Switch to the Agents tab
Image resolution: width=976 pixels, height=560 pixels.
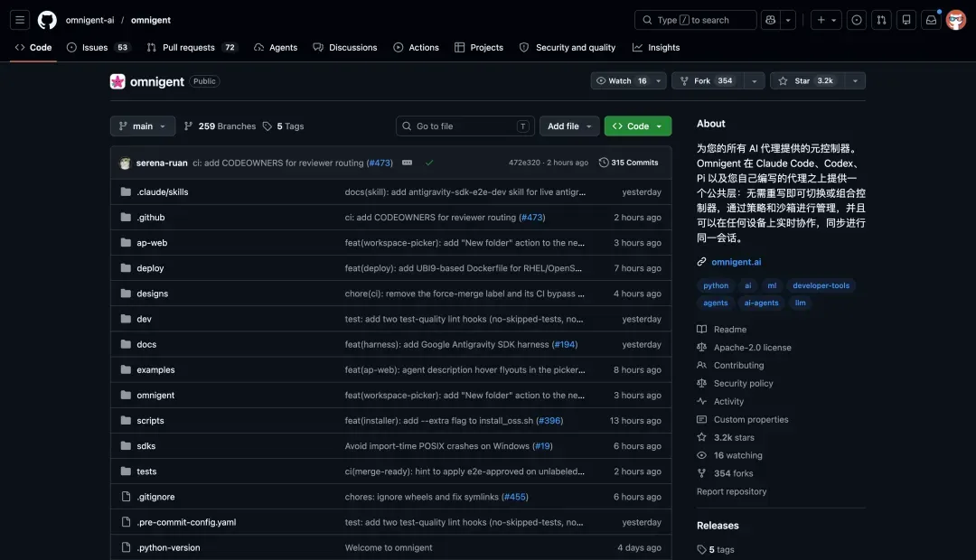tap(276, 47)
